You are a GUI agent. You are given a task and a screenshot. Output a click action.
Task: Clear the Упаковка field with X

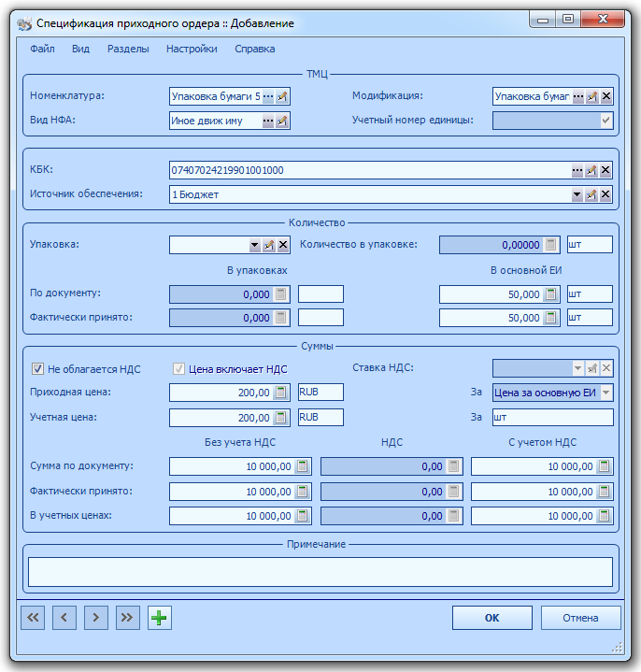(283, 245)
